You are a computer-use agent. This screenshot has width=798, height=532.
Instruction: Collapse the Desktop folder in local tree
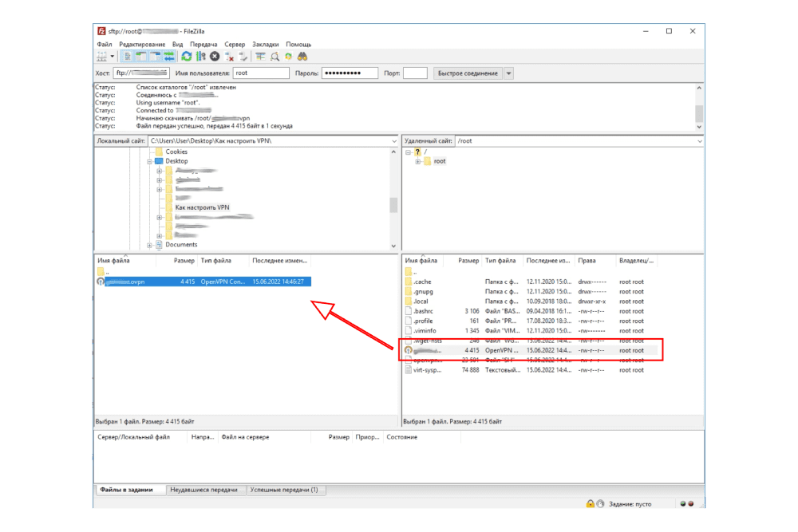[x=149, y=161]
